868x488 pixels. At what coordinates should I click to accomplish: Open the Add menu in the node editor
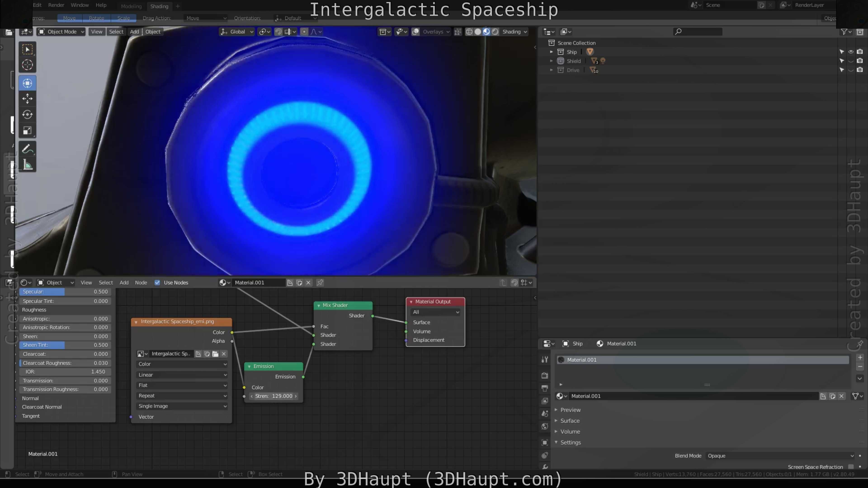pos(124,283)
